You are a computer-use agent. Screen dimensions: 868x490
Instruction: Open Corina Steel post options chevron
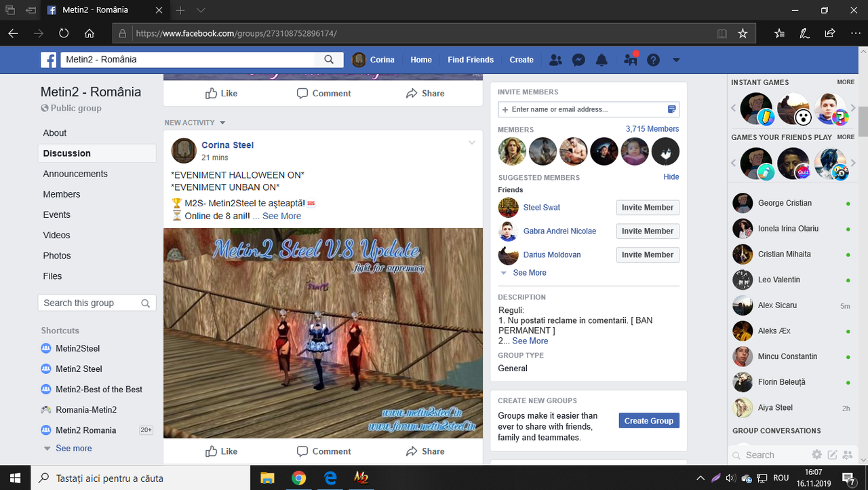coord(472,143)
